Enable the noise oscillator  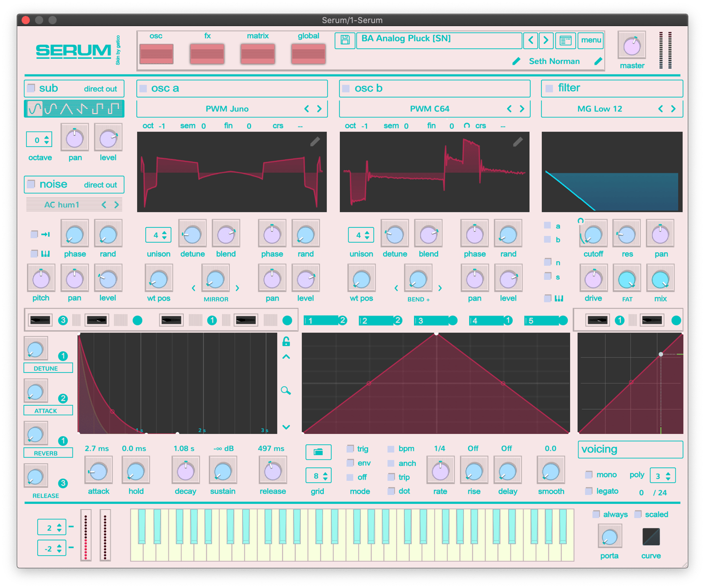31,184
